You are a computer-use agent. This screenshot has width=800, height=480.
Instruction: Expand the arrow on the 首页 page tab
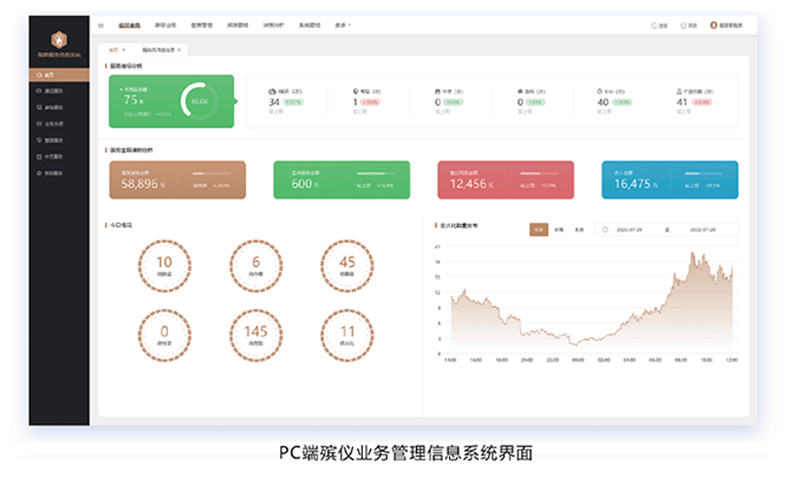(x=124, y=48)
